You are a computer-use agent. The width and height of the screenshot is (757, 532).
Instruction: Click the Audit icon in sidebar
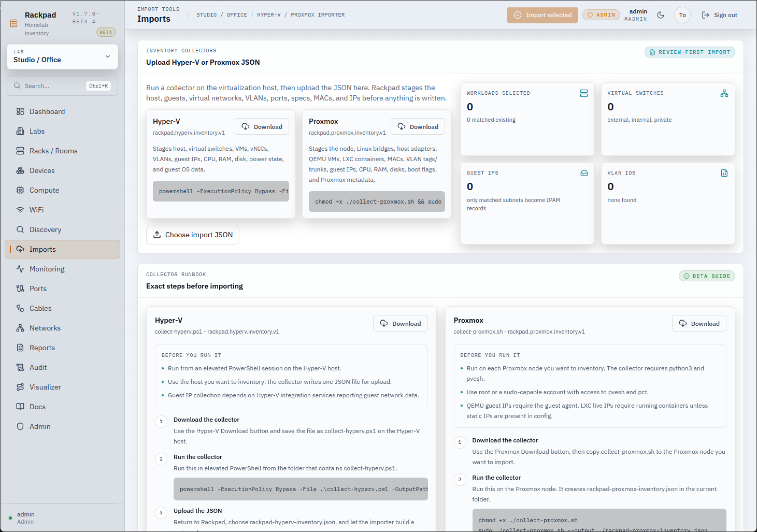tap(20, 367)
